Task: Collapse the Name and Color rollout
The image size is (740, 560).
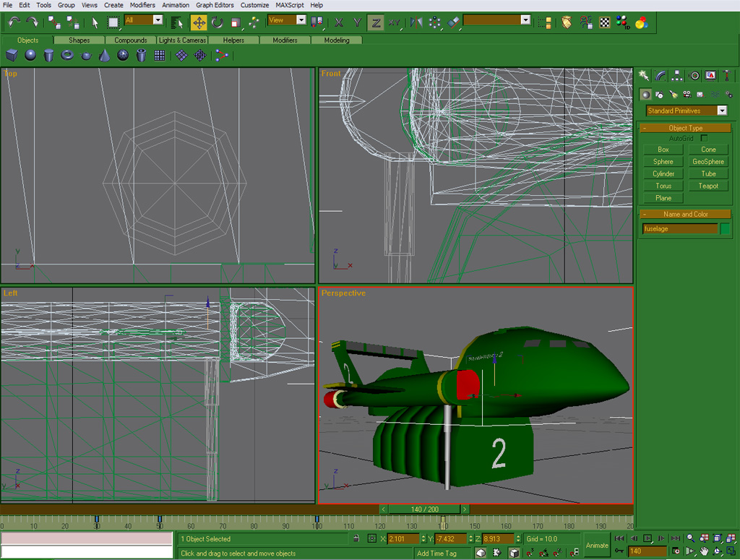Action: click(685, 214)
